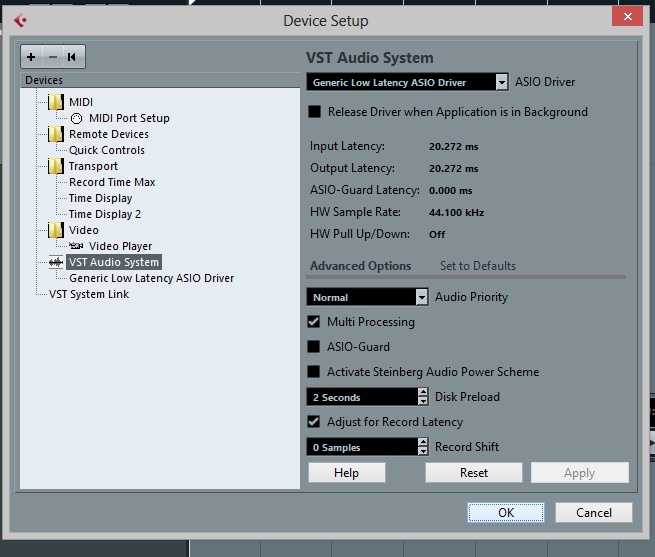Click the Disk Preload stepper arrows

point(423,397)
